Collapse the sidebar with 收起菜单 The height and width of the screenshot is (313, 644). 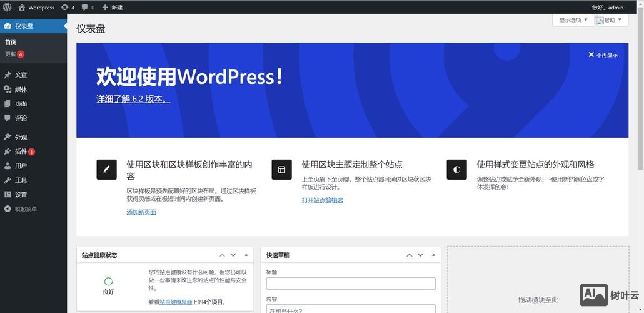tap(33, 209)
